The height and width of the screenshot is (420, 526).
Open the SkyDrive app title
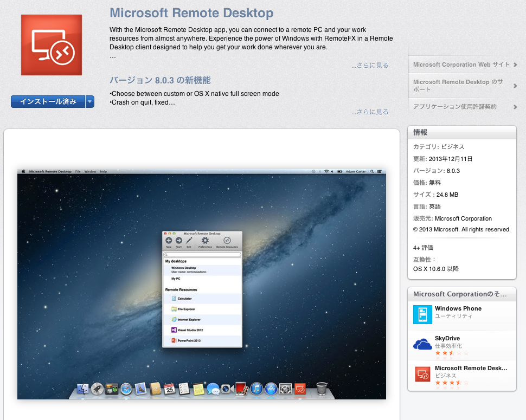pyautogui.click(x=447, y=338)
